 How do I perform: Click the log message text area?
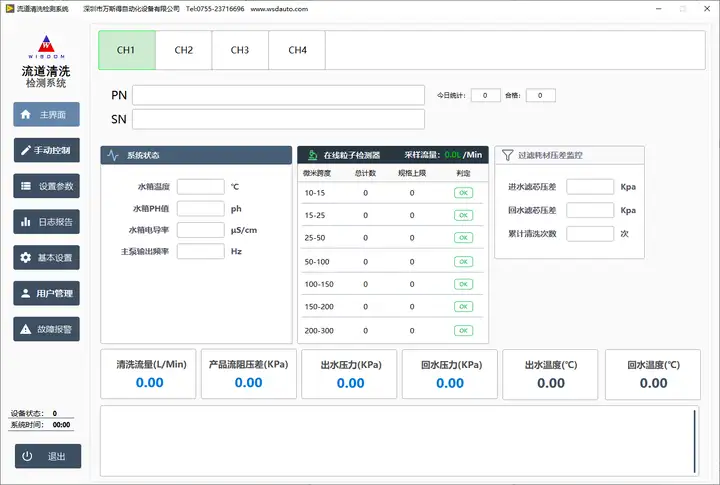(396, 441)
